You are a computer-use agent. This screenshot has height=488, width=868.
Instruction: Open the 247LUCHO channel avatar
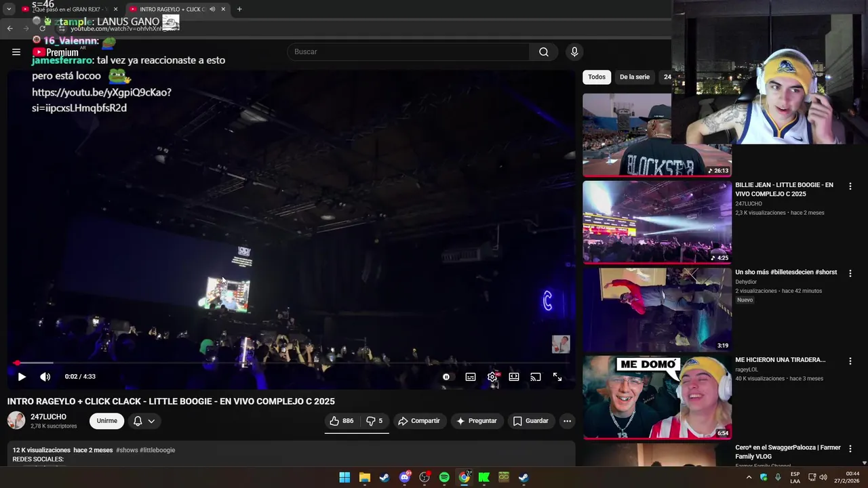click(16, 420)
